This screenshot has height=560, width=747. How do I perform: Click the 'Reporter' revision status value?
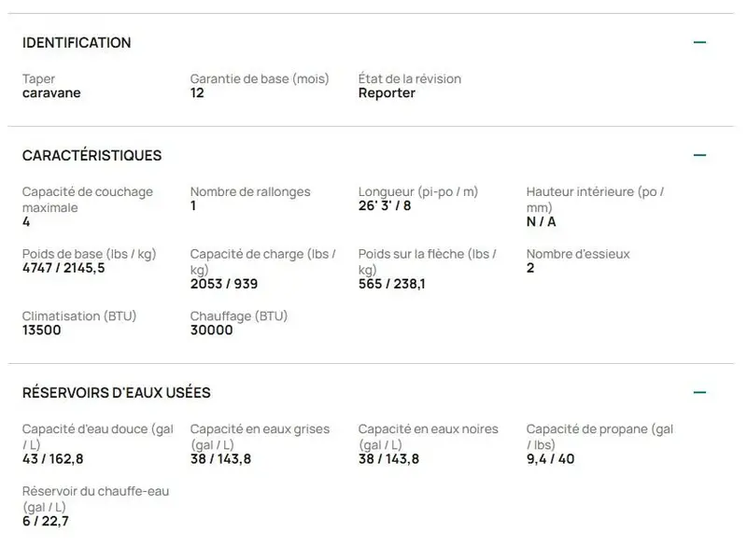click(387, 92)
